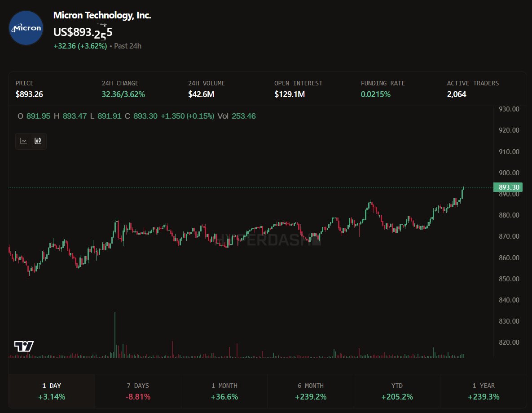Click the Low value 891.91
The height and width of the screenshot is (413, 532).
(109, 116)
